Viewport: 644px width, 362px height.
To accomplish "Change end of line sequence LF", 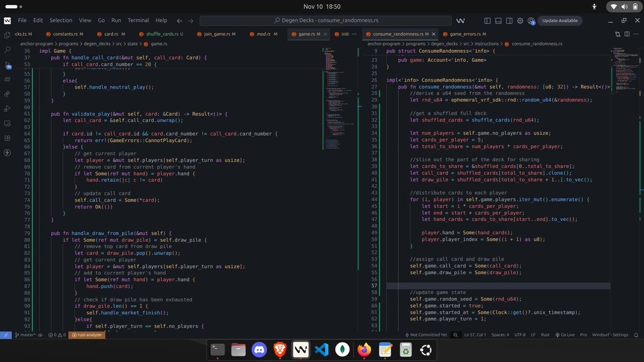I will click(533, 335).
